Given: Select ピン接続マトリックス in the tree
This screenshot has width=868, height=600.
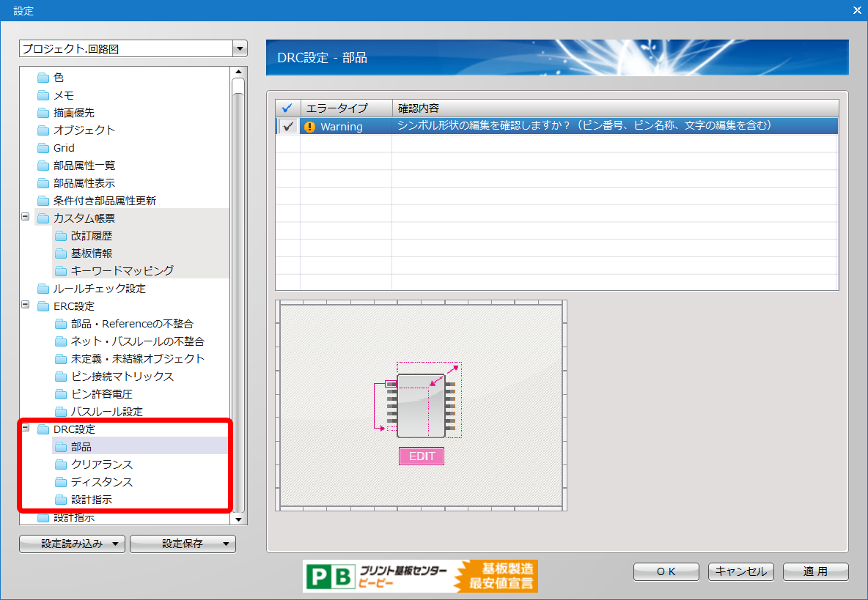Looking at the screenshot, I should point(122,377).
